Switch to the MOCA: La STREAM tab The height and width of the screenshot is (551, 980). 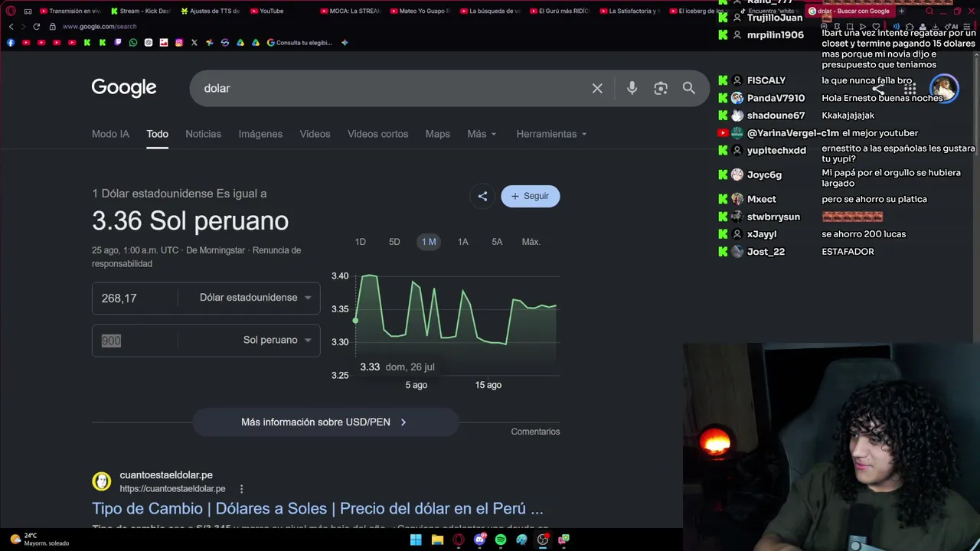pos(349,11)
